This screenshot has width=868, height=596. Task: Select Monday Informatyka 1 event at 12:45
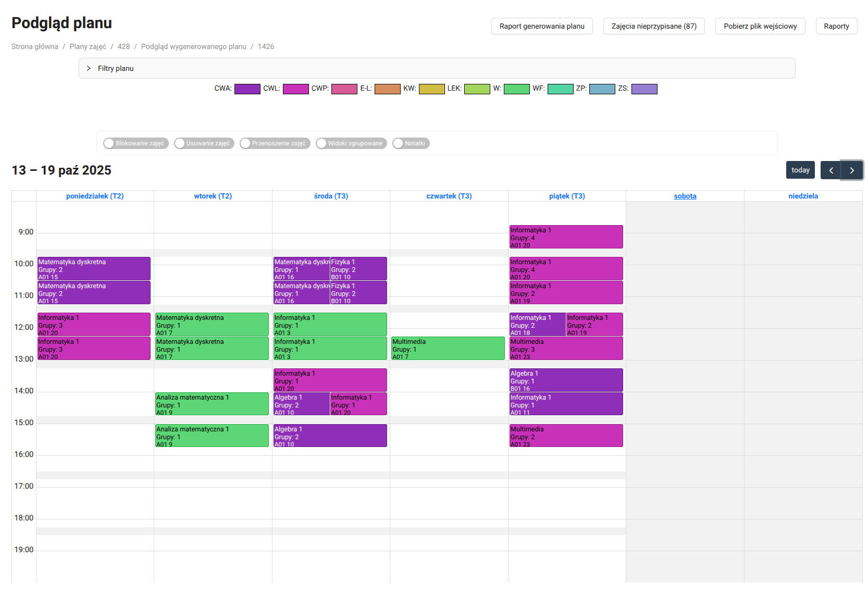coord(94,348)
